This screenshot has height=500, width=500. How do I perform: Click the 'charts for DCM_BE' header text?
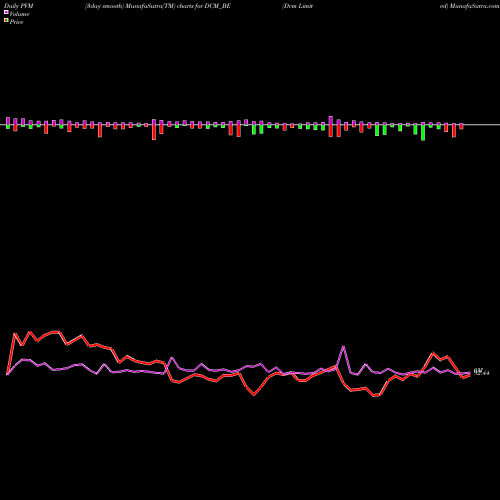coord(204,6)
